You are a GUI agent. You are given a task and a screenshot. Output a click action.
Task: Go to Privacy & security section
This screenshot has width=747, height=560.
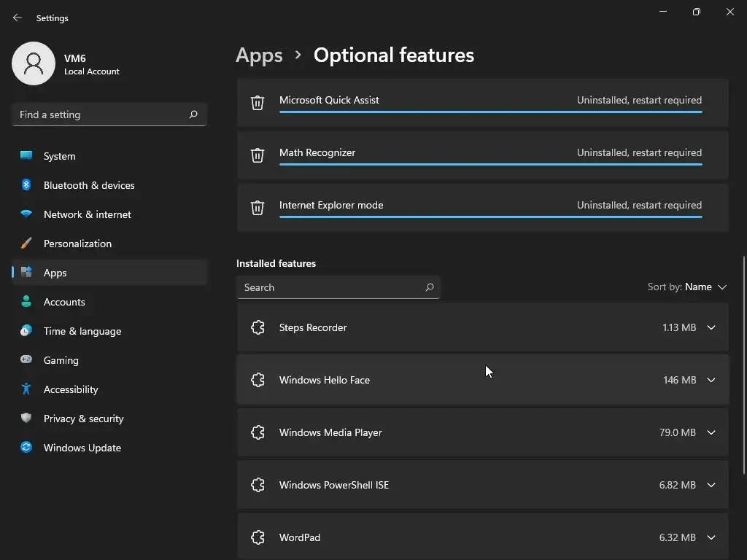coord(83,419)
